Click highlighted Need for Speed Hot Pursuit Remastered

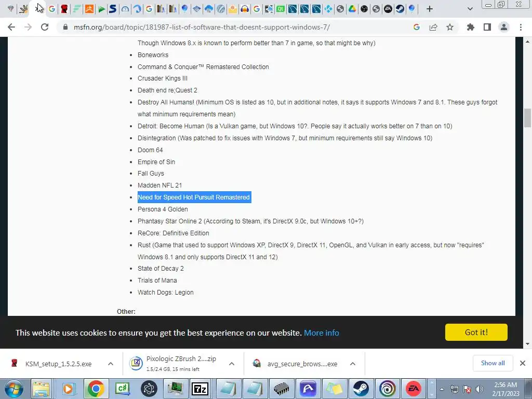point(194,197)
